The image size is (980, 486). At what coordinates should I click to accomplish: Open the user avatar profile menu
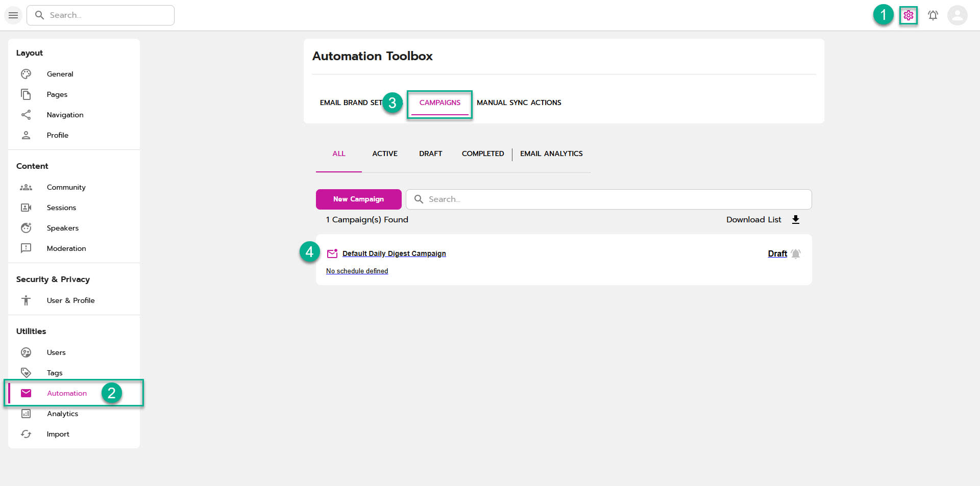point(957,15)
